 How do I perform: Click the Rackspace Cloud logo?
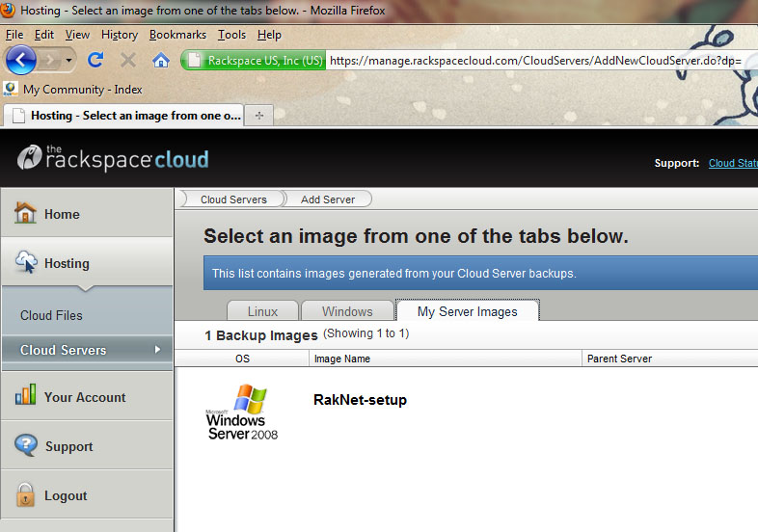tap(113, 158)
